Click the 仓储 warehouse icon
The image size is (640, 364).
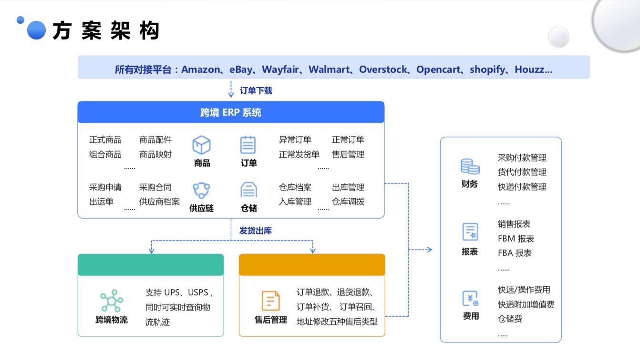[x=248, y=190]
